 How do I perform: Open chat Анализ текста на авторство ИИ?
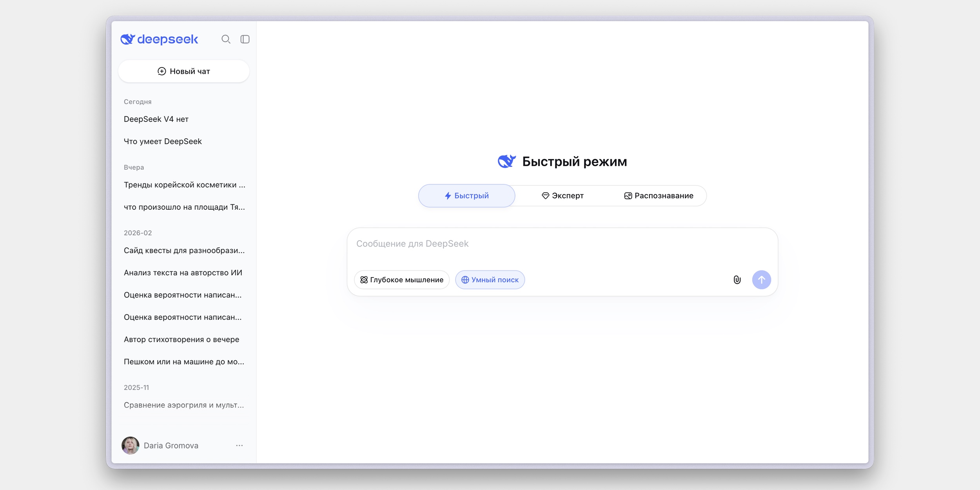[184, 273]
